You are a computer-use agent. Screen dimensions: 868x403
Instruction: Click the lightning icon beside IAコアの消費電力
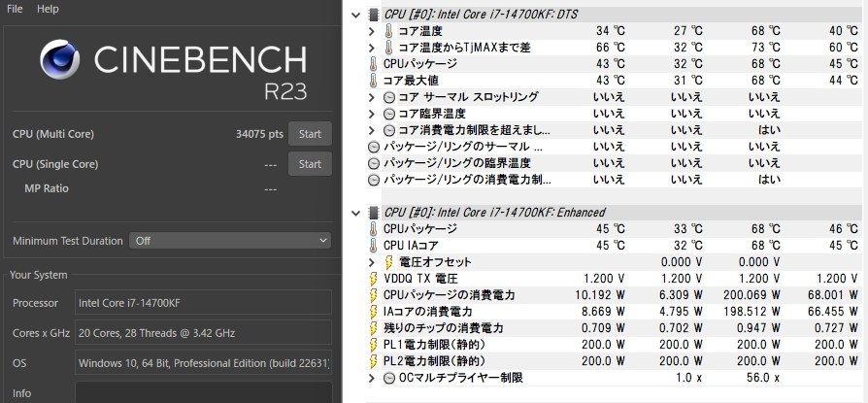point(374,312)
